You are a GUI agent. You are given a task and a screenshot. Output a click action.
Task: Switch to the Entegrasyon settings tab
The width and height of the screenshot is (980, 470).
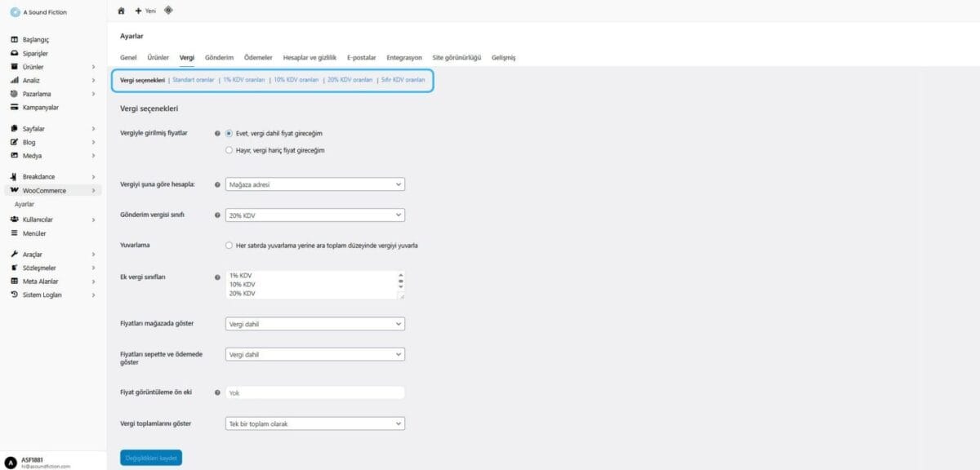[x=404, y=57]
